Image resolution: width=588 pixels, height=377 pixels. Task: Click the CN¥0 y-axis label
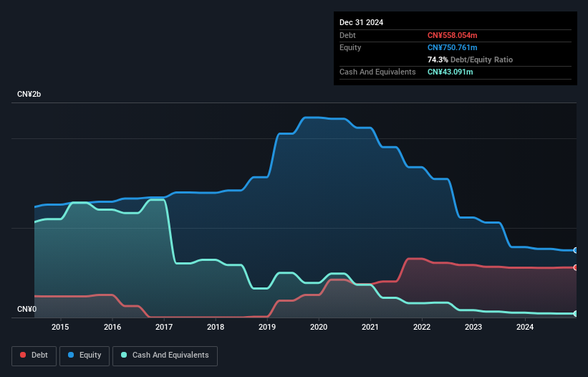[26, 309]
